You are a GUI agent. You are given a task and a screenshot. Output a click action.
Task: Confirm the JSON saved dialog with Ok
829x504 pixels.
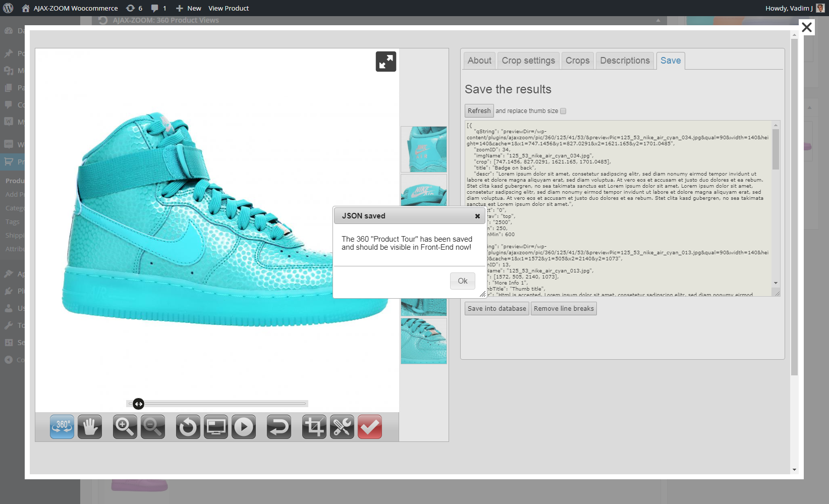[x=463, y=281]
